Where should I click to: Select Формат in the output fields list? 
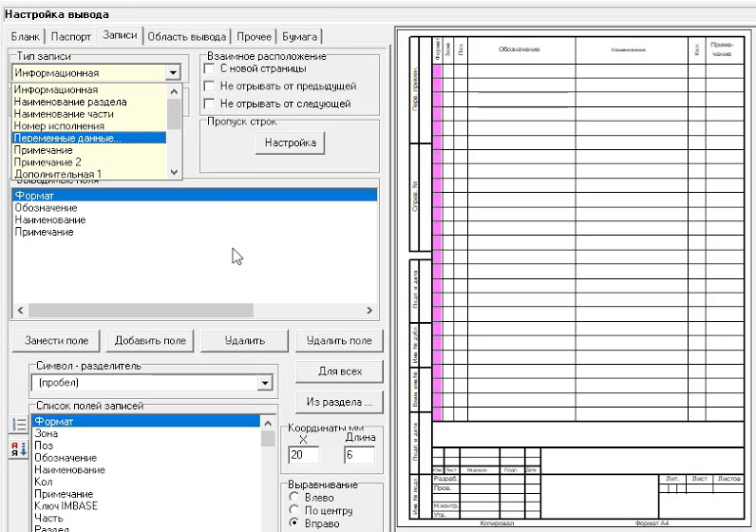[195, 196]
